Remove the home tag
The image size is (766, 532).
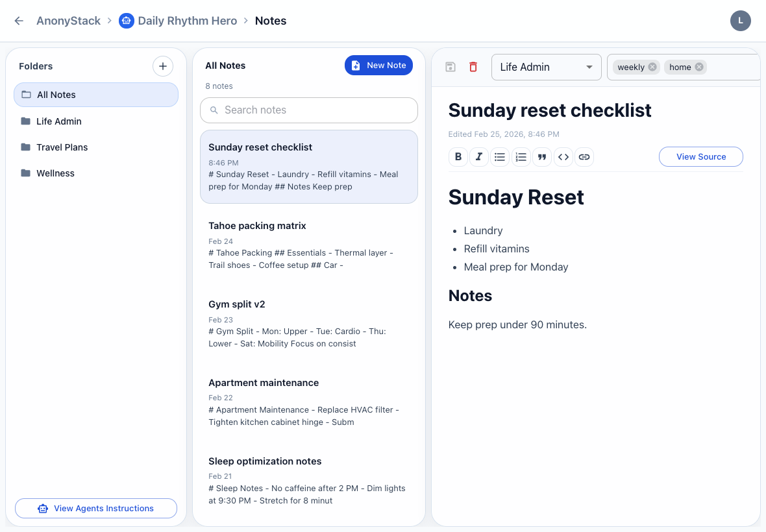tap(699, 67)
